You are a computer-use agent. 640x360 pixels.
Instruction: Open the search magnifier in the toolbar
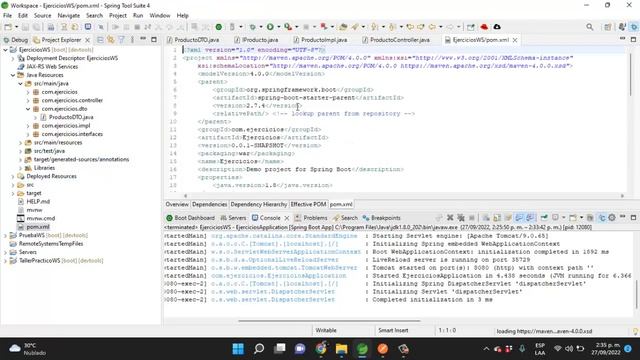pyautogui.click(x=589, y=27)
